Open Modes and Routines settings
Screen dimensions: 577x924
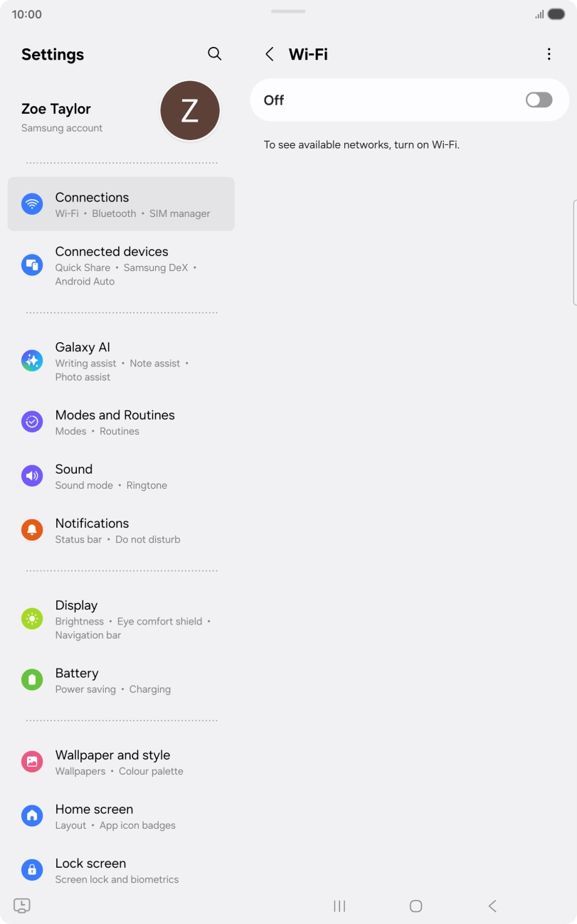121,422
